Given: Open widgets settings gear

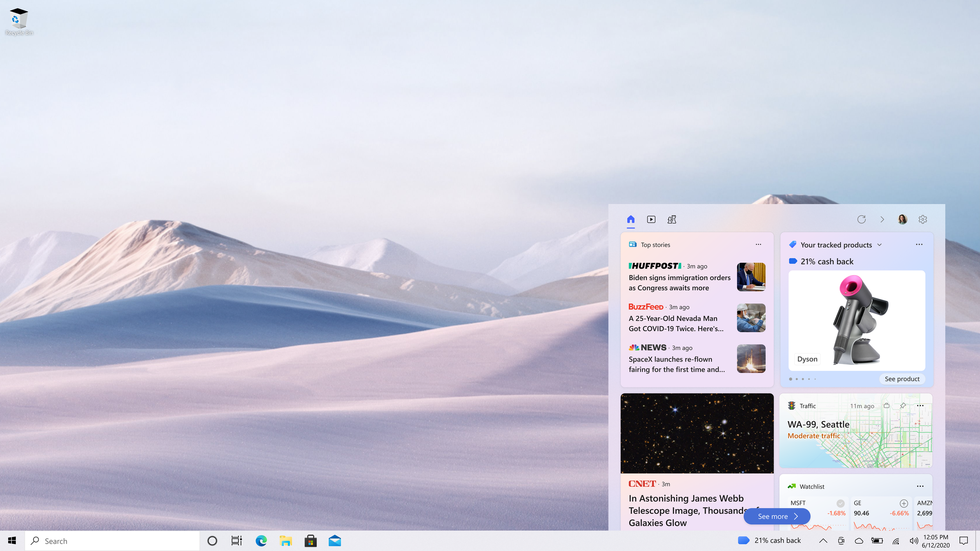Looking at the screenshot, I should 923,220.
